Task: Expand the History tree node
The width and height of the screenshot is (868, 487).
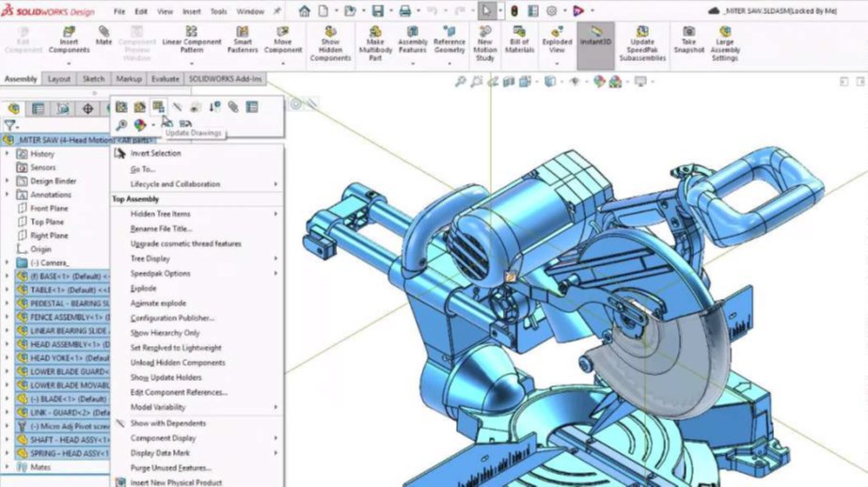Action: point(8,153)
